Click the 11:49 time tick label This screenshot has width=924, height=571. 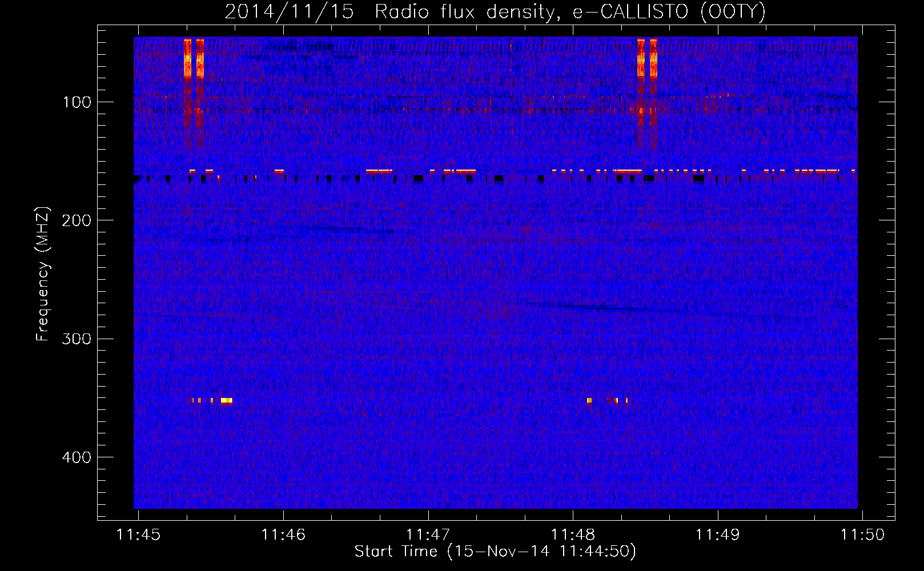tap(717, 534)
